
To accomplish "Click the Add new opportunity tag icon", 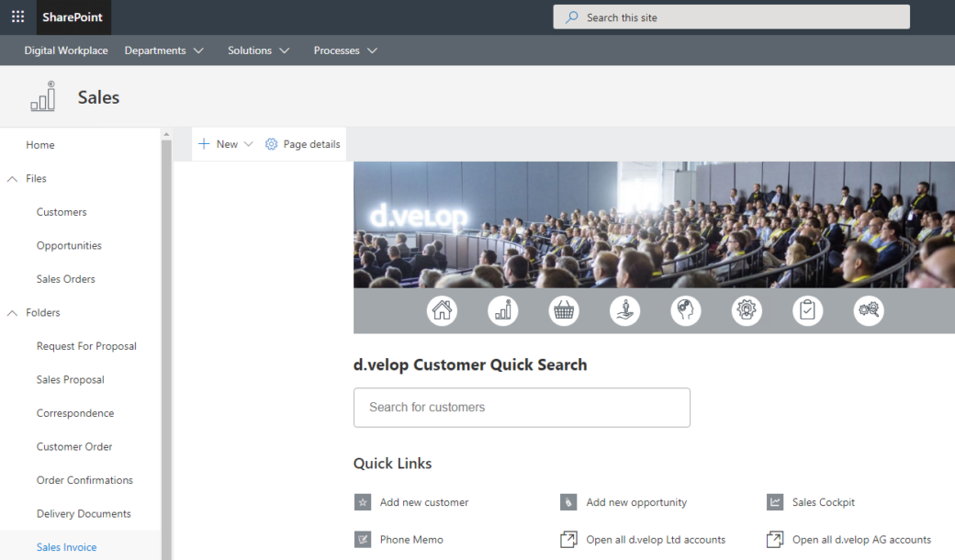I will [568, 502].
